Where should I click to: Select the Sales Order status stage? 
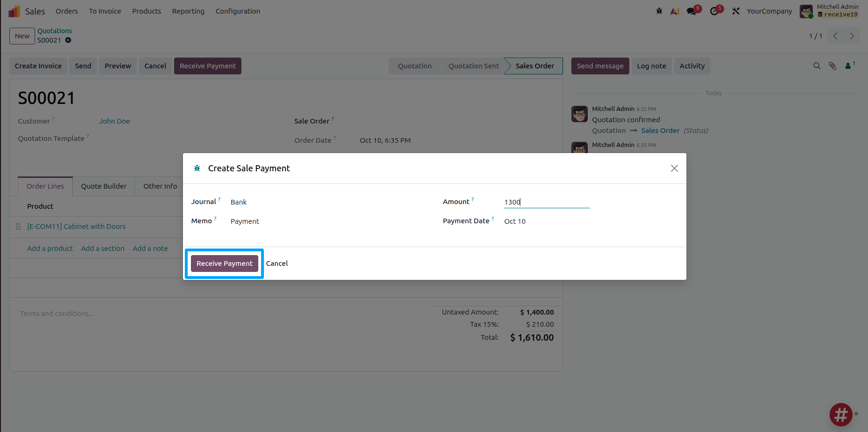coord(535,66)
